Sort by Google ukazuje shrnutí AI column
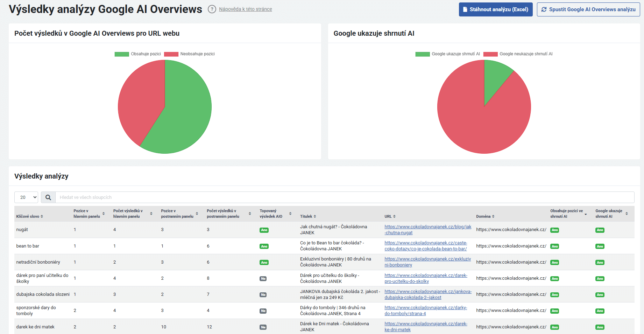Viewport: 644px width, 334px height. tap(627, 214)
